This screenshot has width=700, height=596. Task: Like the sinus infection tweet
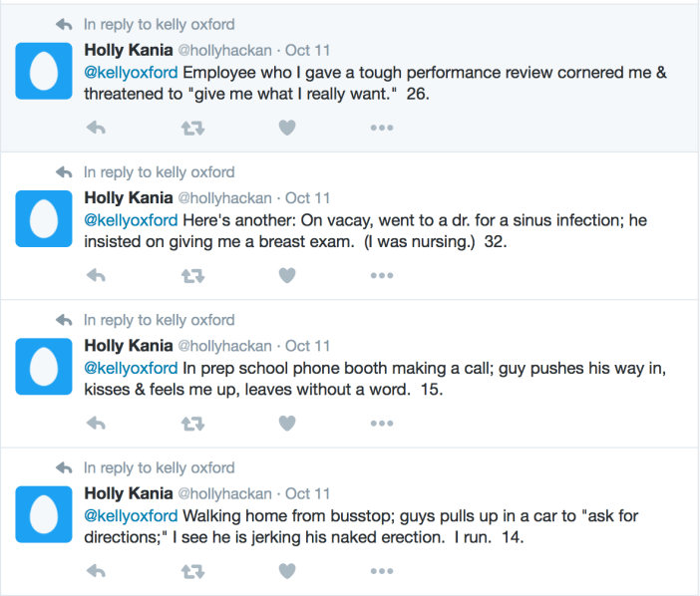[x=287, y=276]
